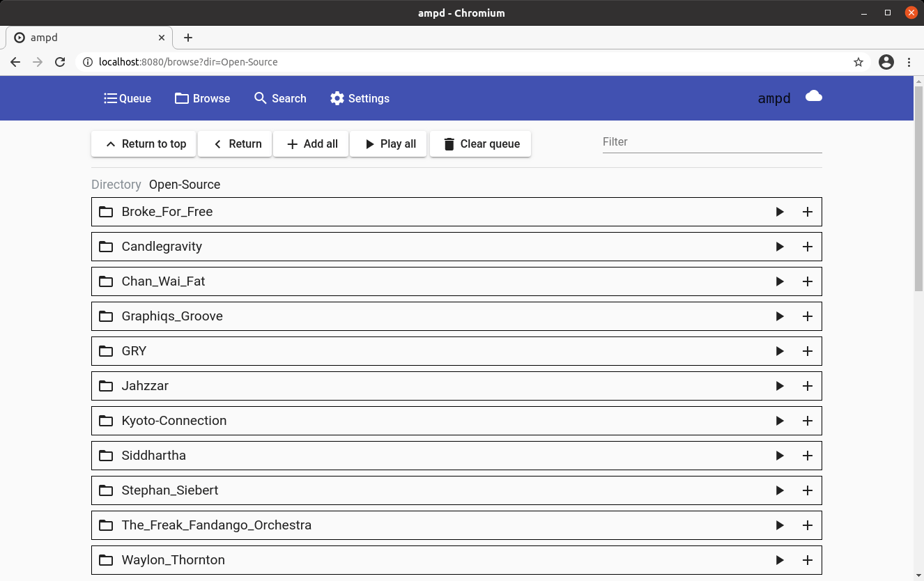The width and height of the screenshot is (924, 581).
Task: Open the Settings page
Action: click(360, 98)
